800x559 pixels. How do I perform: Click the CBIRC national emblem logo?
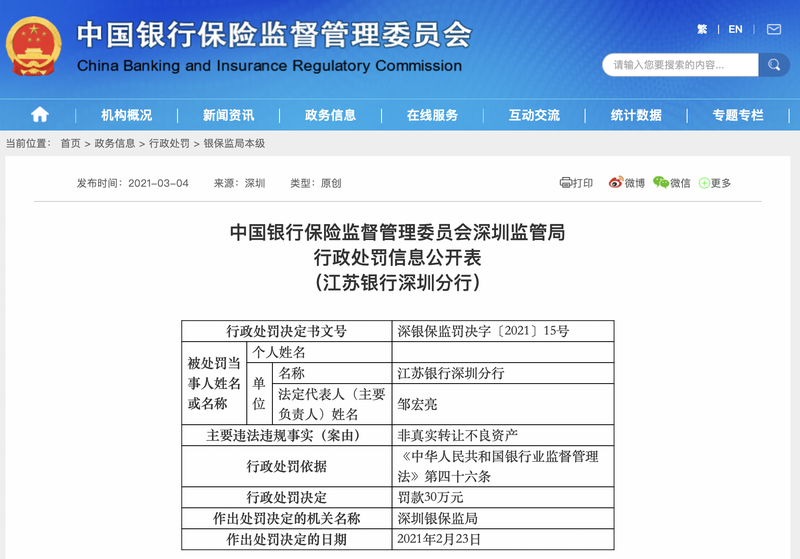[33, 47]
